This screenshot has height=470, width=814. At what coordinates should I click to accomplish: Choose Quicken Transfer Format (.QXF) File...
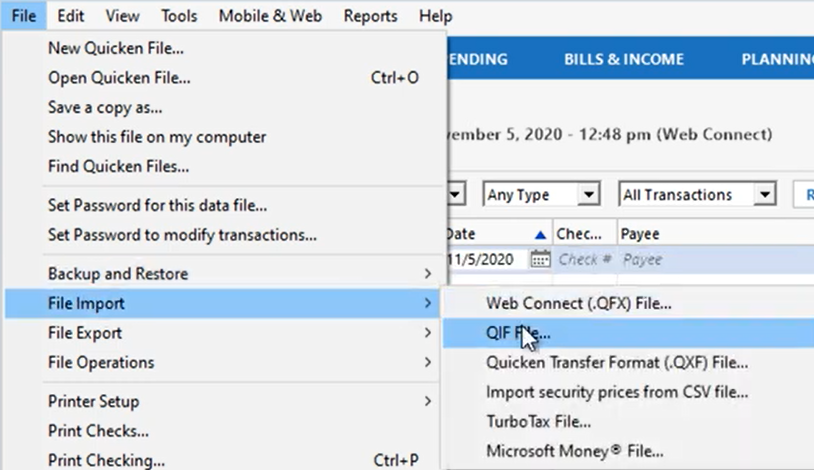628,362
